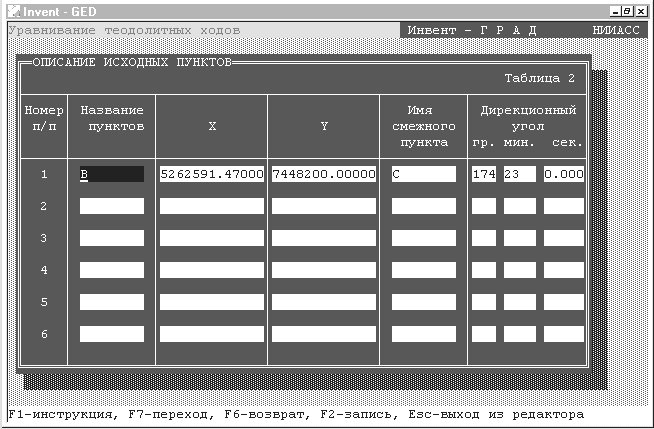The image size is (654, 429).
Task: Click the Y field in row 5
Action: coord(324,302)
